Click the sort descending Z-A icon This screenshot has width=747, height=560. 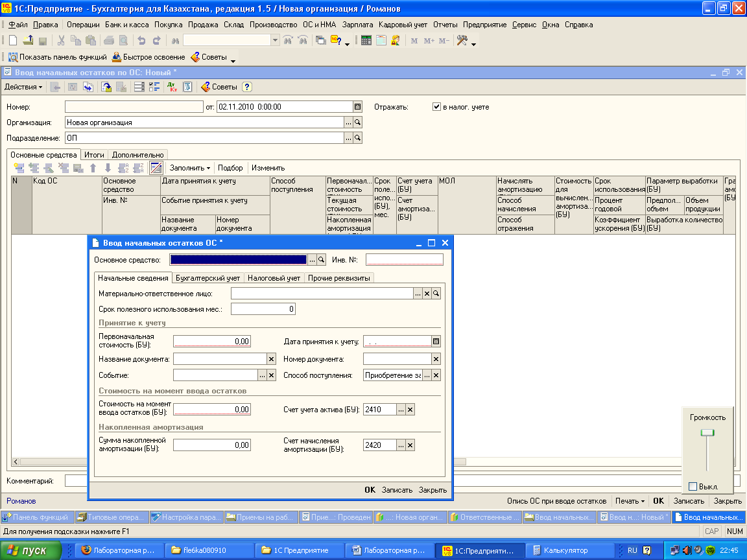click(138, 168)
